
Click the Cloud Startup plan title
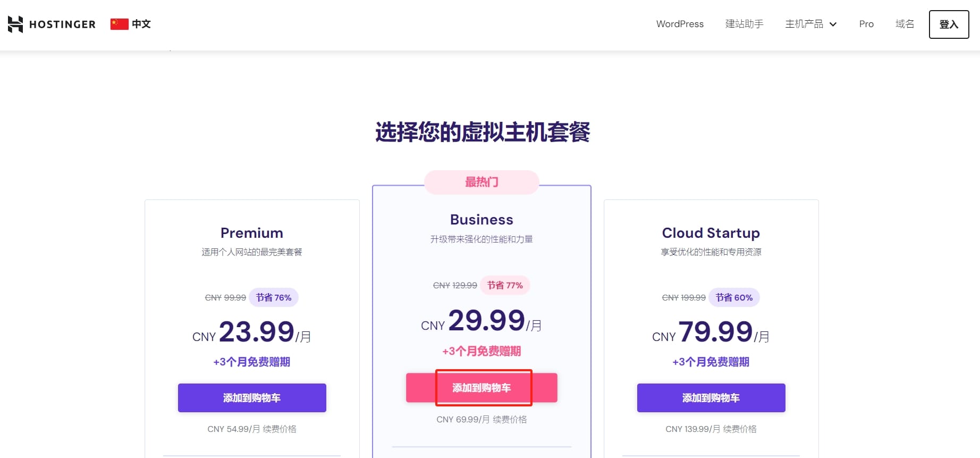[711, 233]
